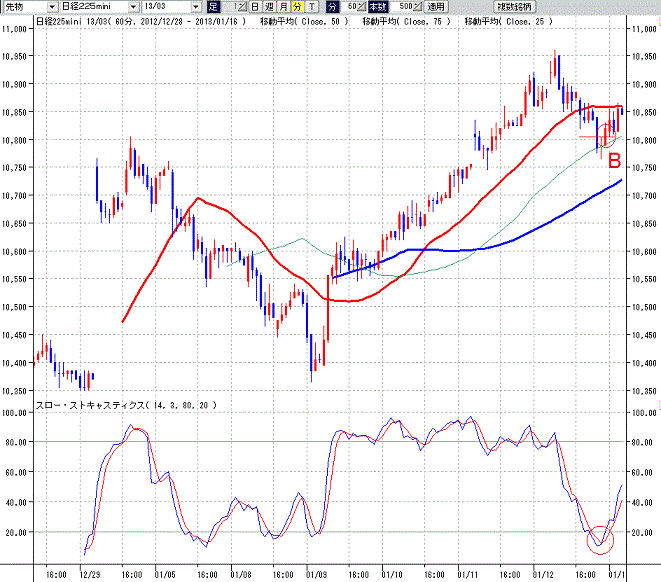The image size is (661, 582).
Task: Select the minute 分 bar interval
Action: point(298,7)
